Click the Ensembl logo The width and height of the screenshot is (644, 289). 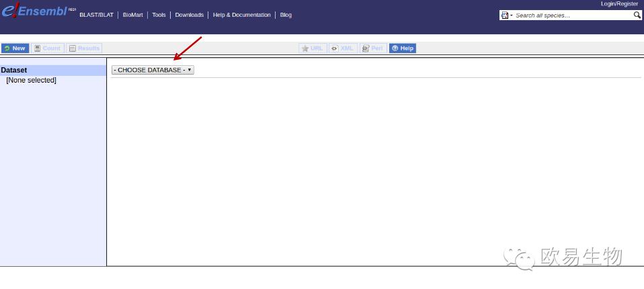point(34,11)
